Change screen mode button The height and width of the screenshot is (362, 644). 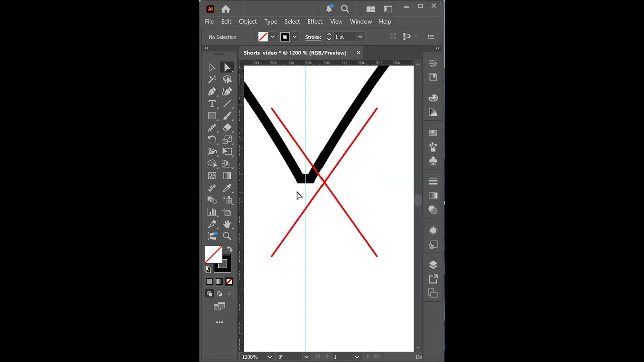[x=219, y=307]
